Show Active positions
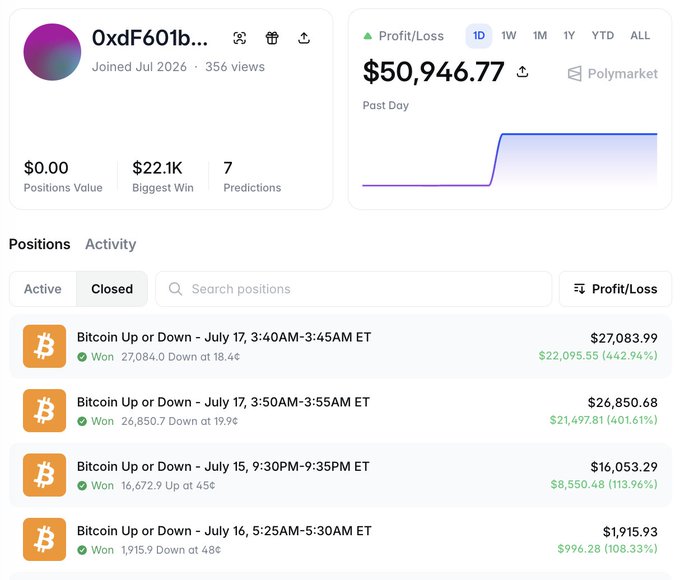Viewport: 680px width, 580px height. click(x=42, y=289)
